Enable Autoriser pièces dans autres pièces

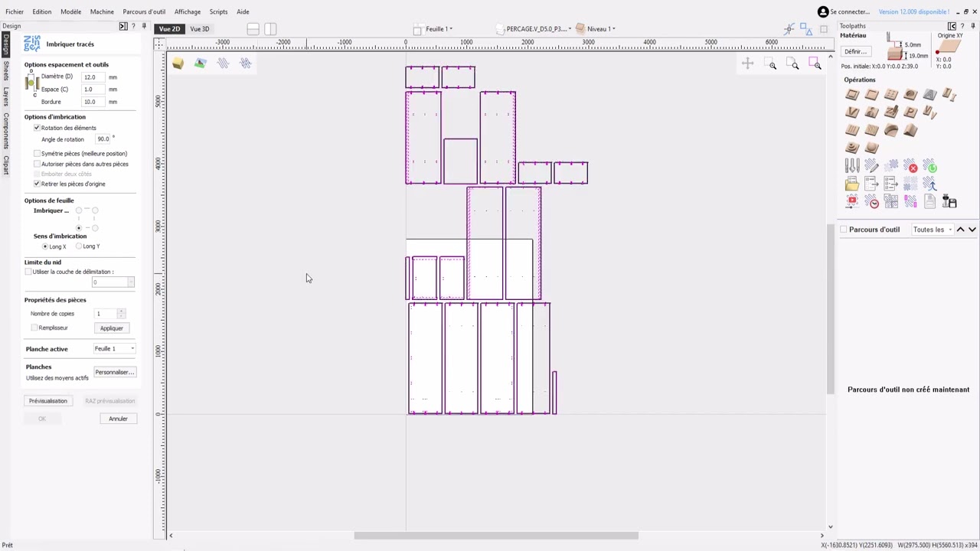37,164
